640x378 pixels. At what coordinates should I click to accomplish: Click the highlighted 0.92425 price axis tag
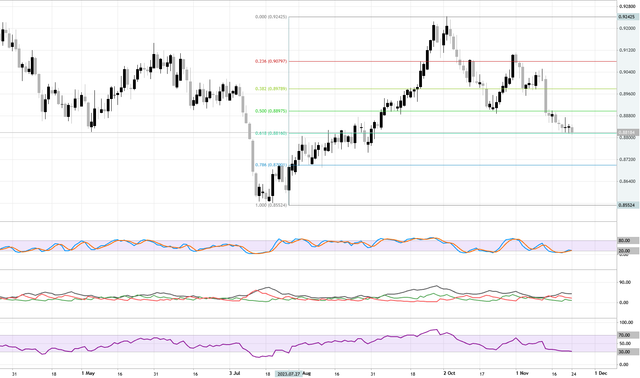coord(627,17)
